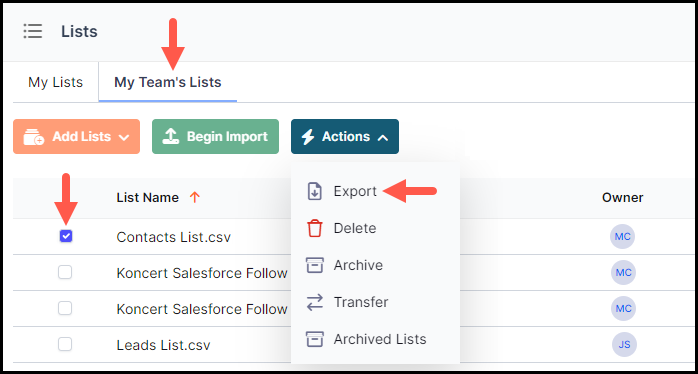This screenshot has width=698, height=374.
Task: Switch to the My Lists tab
Action: [56, 82]
